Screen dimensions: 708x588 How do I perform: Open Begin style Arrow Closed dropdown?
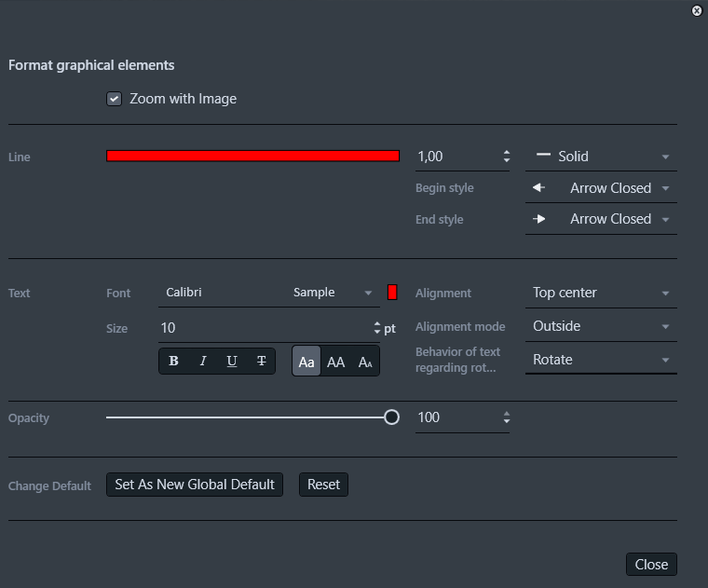point(601,188)
